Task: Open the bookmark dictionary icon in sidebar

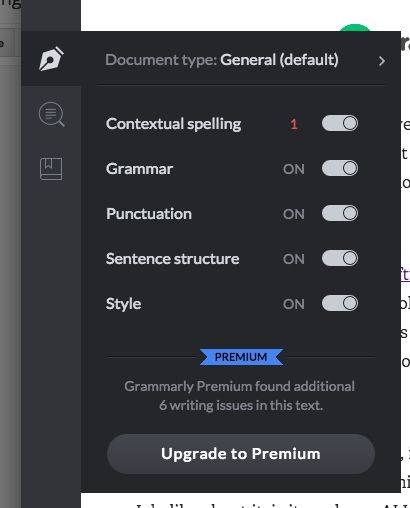Action: [51, 169]
